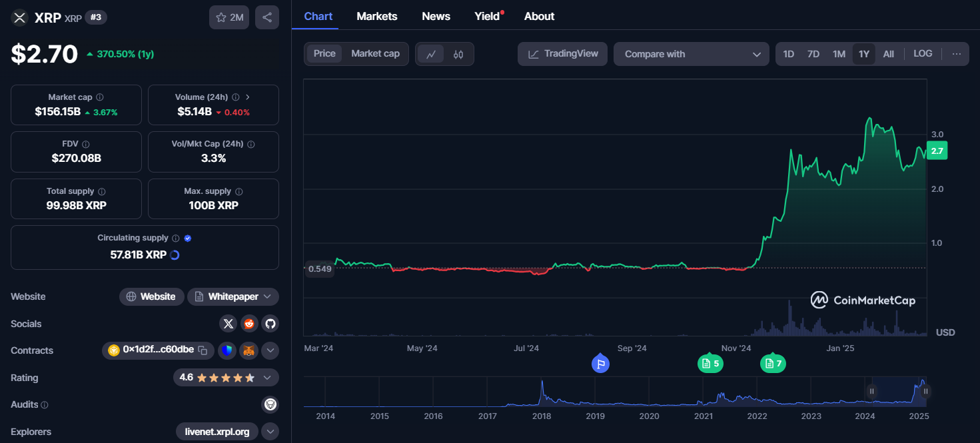This screenshot has width=980, height=443.
Task: Click the Max. supply info icon
Action: 239,191
